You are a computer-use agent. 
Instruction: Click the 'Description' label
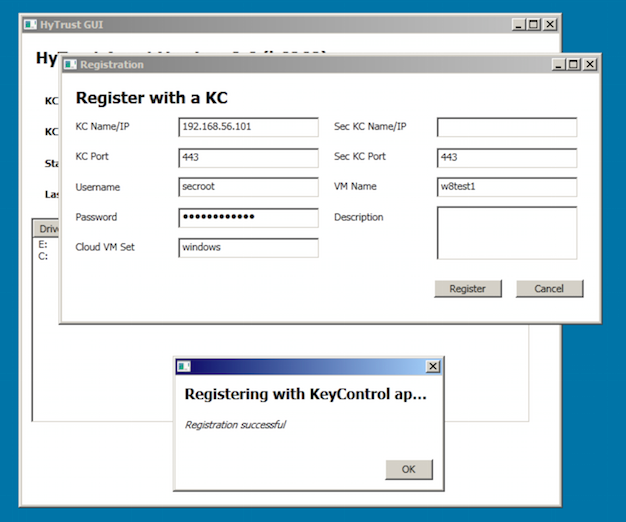coord(359,217)
